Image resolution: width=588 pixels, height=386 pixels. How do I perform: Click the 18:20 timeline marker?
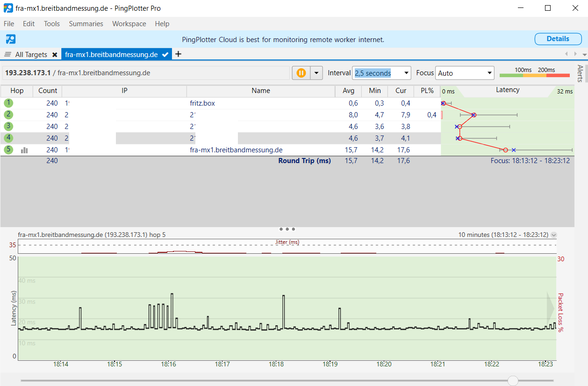click(384, 364)
